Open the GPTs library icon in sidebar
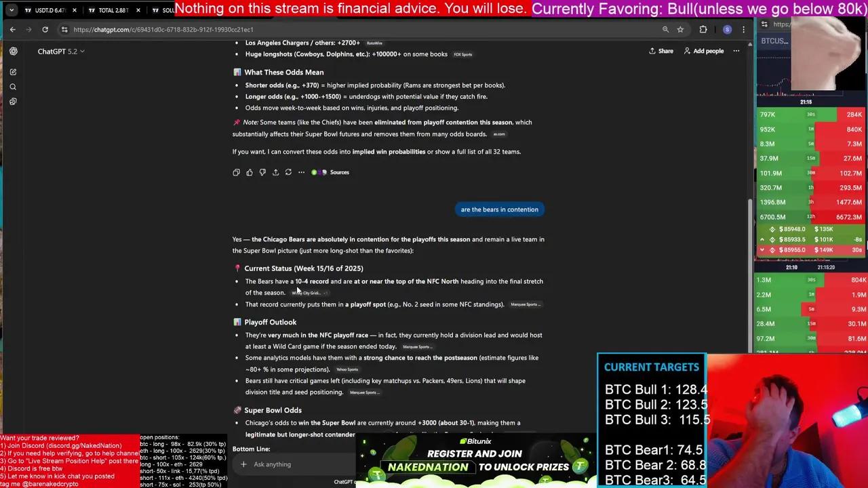 pos(13,101)
